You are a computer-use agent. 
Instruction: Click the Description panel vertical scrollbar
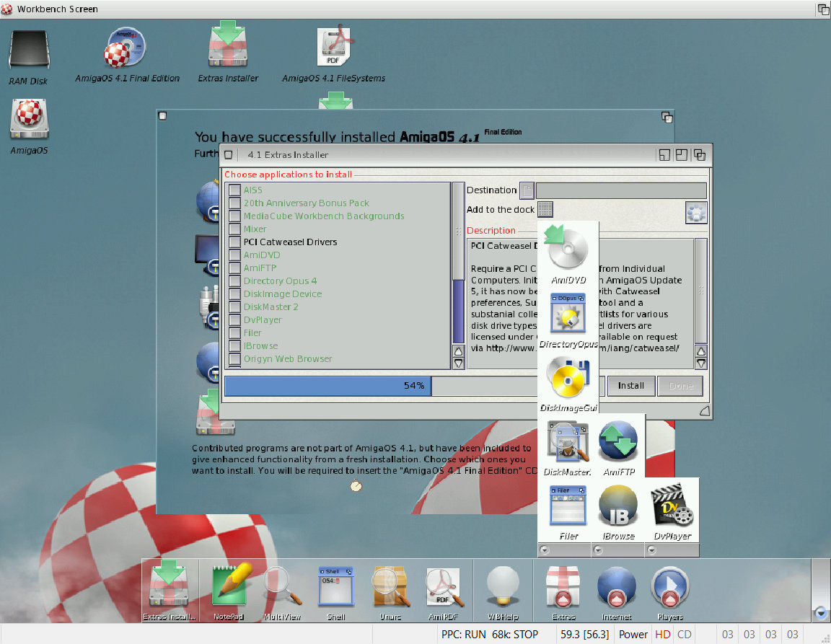(700, 291)
